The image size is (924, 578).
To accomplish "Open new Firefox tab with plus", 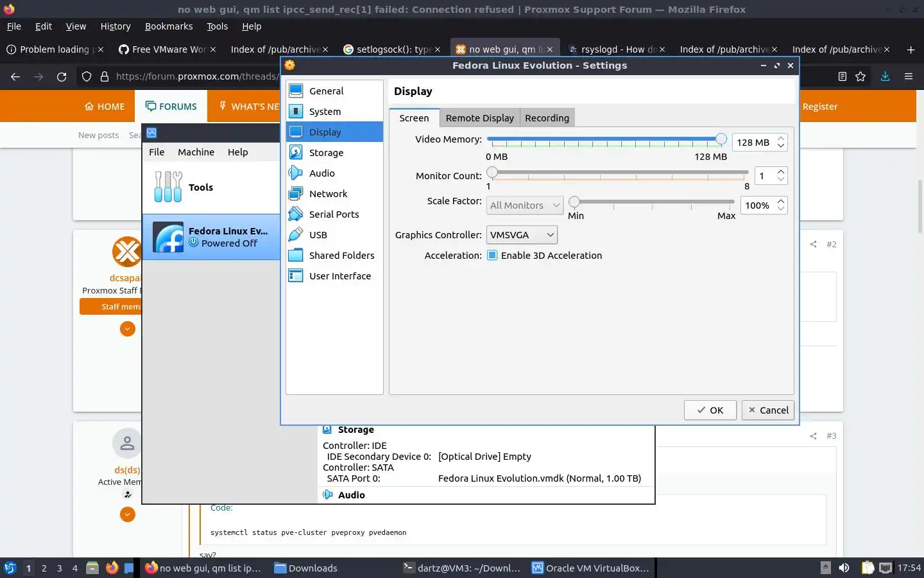I will (x=911, y=49).
